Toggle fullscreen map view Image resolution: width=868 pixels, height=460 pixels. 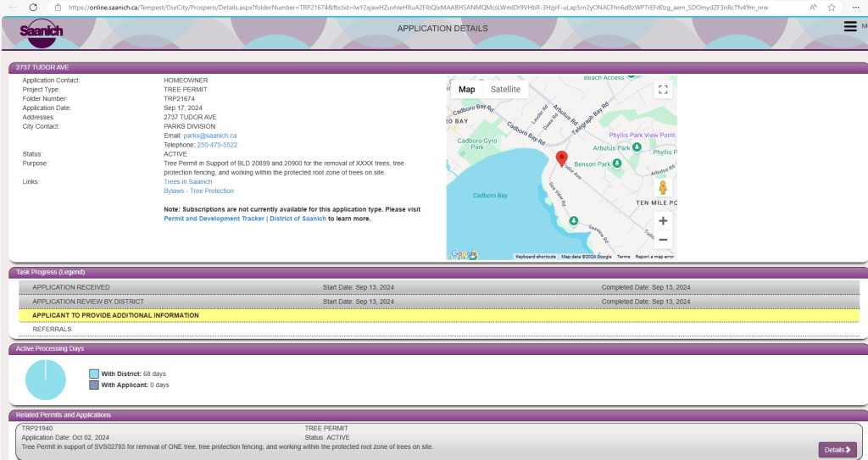click(x=663, y=90)
